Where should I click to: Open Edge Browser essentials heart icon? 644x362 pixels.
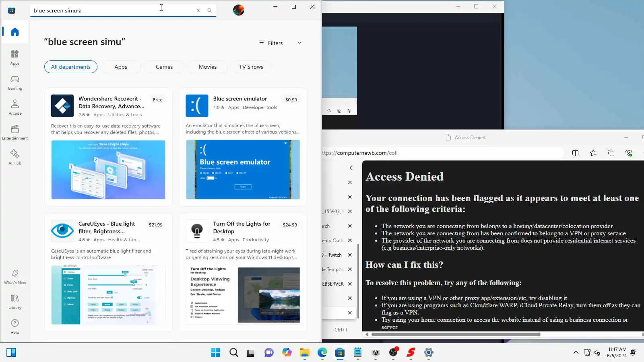[x=629, y=153]
